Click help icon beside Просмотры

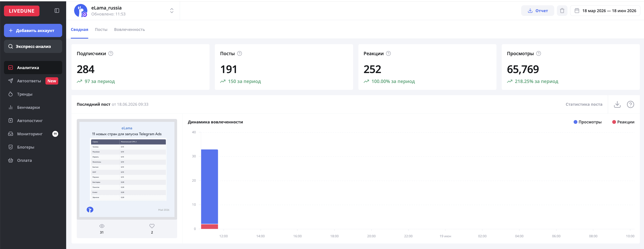coord(539,53)
